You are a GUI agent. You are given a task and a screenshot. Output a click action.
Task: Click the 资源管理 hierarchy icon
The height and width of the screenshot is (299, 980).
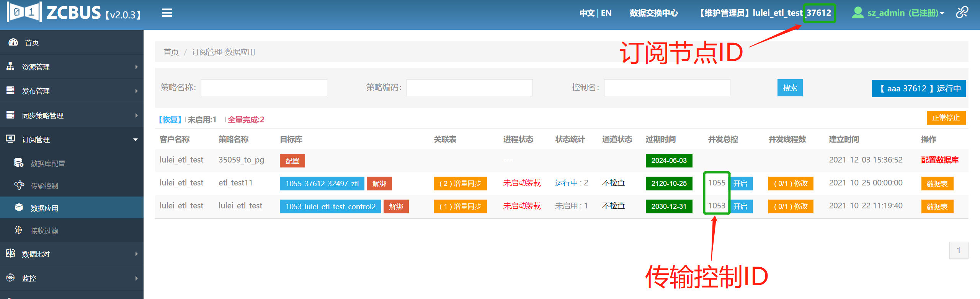(x=11, y=67)
